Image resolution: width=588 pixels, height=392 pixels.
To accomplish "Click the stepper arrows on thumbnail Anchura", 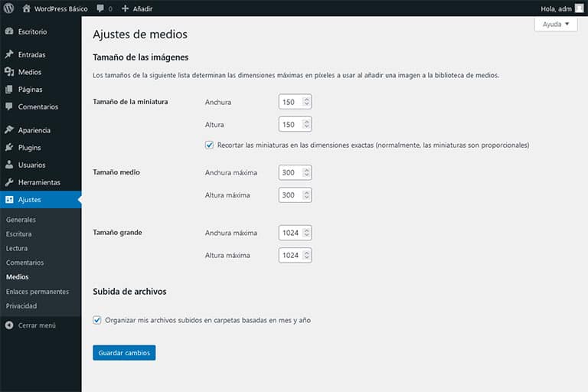I will click(306, 102).
